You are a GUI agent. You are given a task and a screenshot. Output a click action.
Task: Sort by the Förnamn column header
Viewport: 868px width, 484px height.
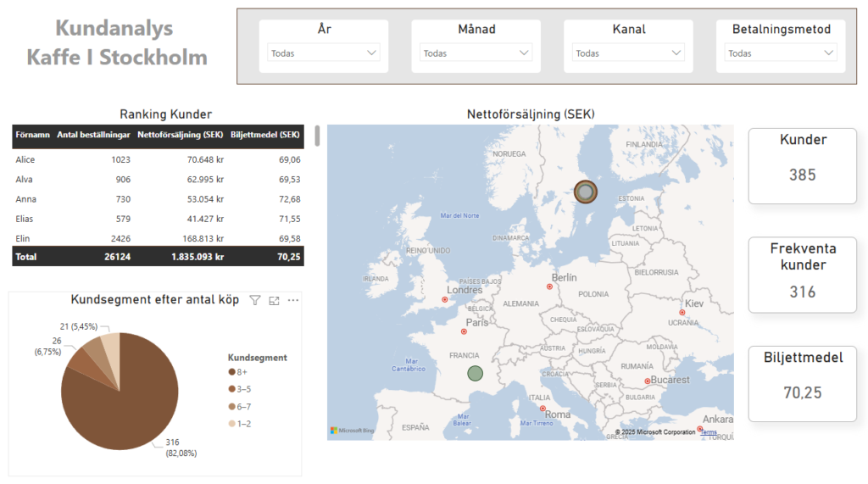(x=32, y=135)
